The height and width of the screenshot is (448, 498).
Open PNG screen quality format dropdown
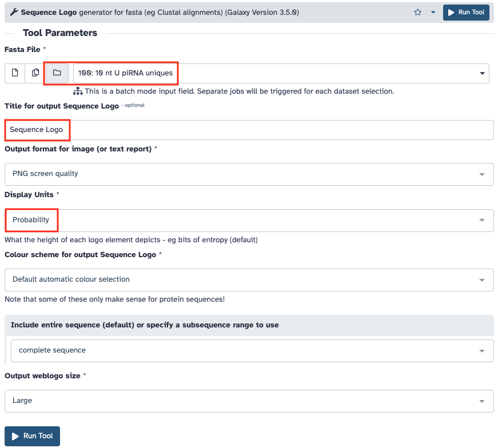(249, 174)
